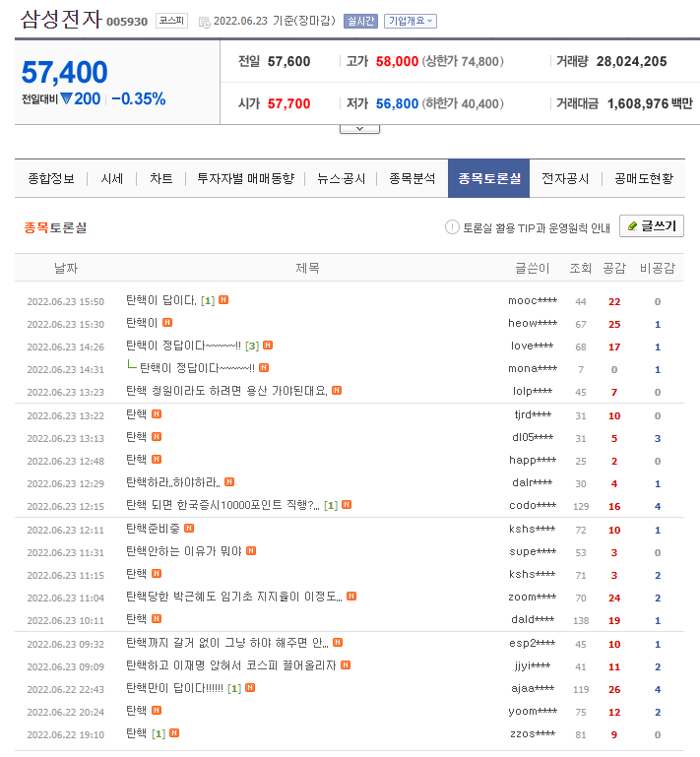Click the 고가 value 58,000
Screen dimensions: 700x757
pos(397,61)
